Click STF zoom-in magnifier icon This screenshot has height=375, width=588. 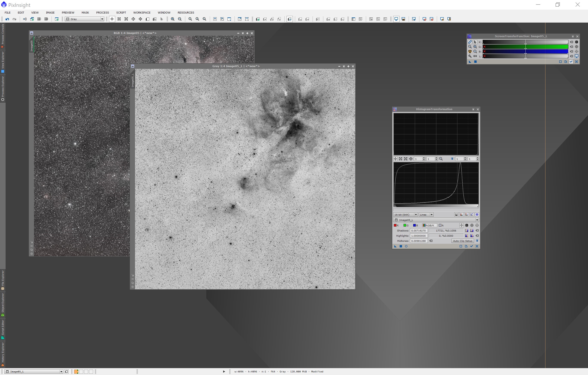475,47
